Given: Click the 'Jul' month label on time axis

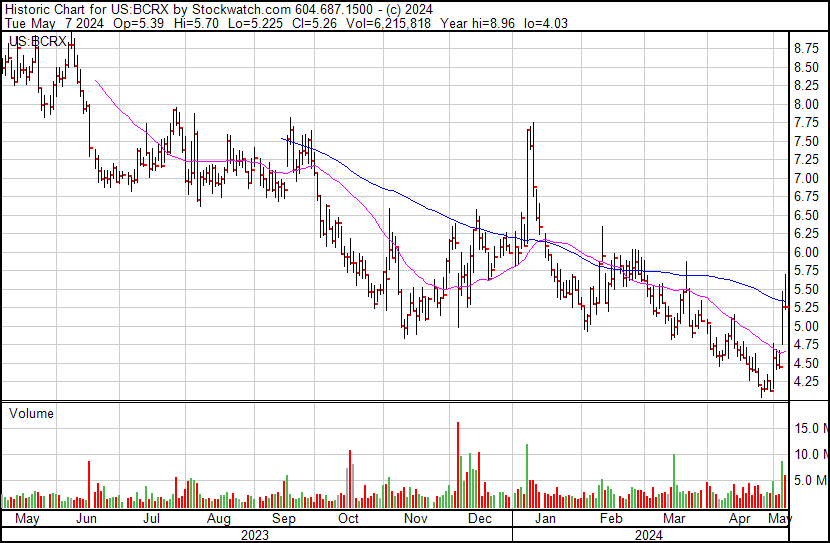Looking at the screenshot, I should [151, 518].
